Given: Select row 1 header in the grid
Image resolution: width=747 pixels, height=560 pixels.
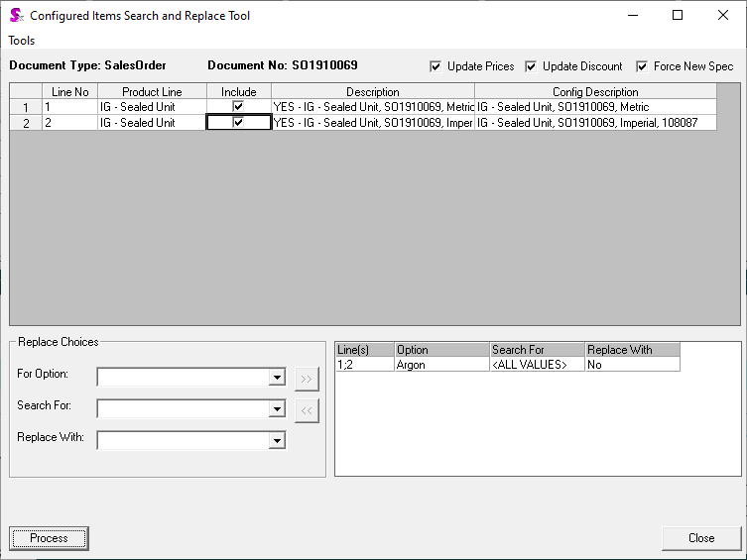Looking at the screenshot, I should (26, 107).
